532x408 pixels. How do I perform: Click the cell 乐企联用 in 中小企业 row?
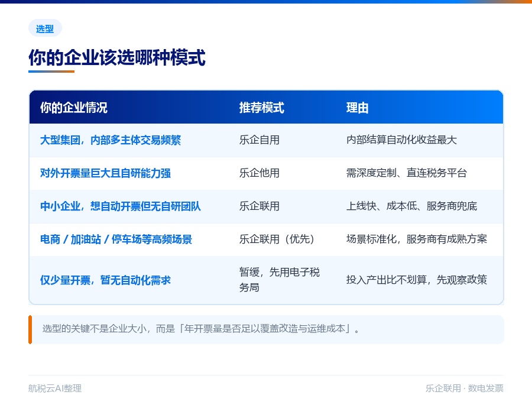tap(259, 206)
